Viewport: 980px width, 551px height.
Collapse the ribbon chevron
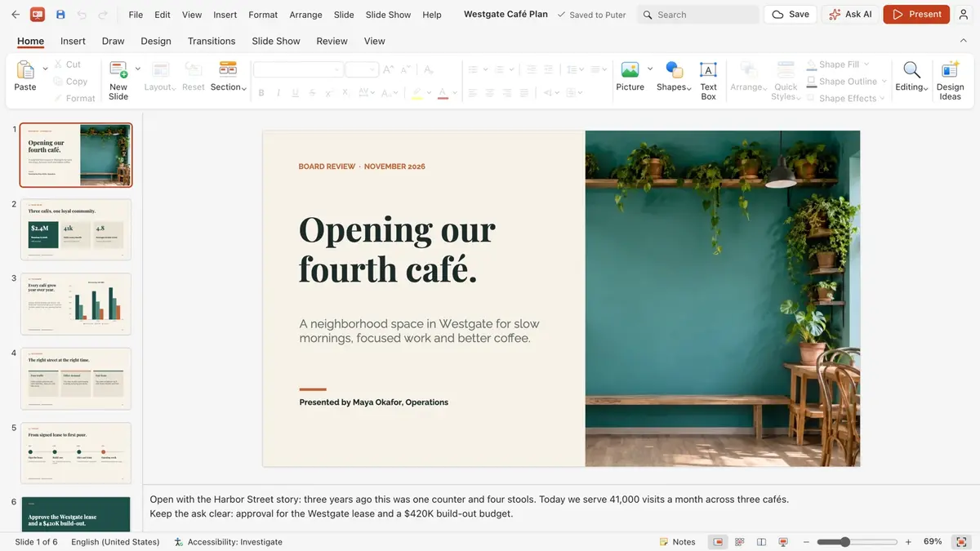964,41
